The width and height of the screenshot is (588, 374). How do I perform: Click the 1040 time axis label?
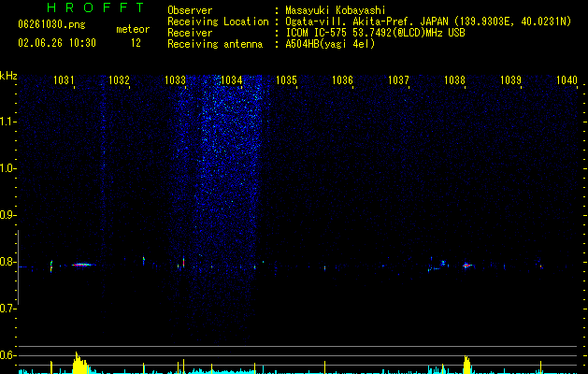click(566, 79)
